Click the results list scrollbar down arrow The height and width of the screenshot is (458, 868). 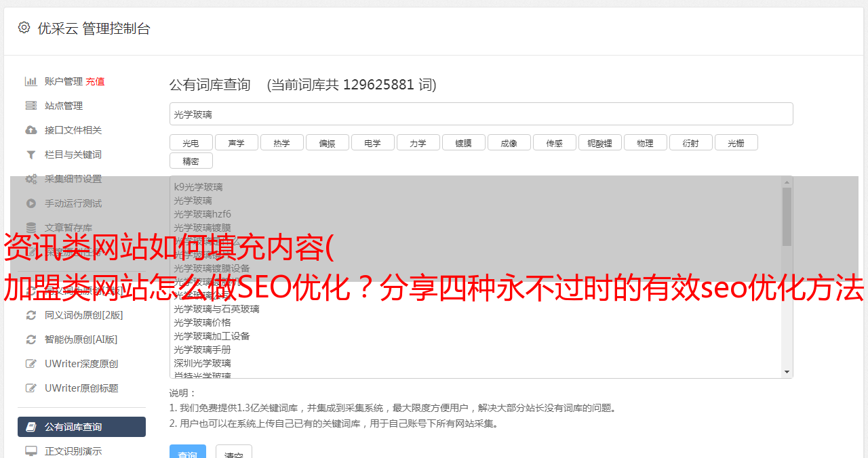(787, 372)
